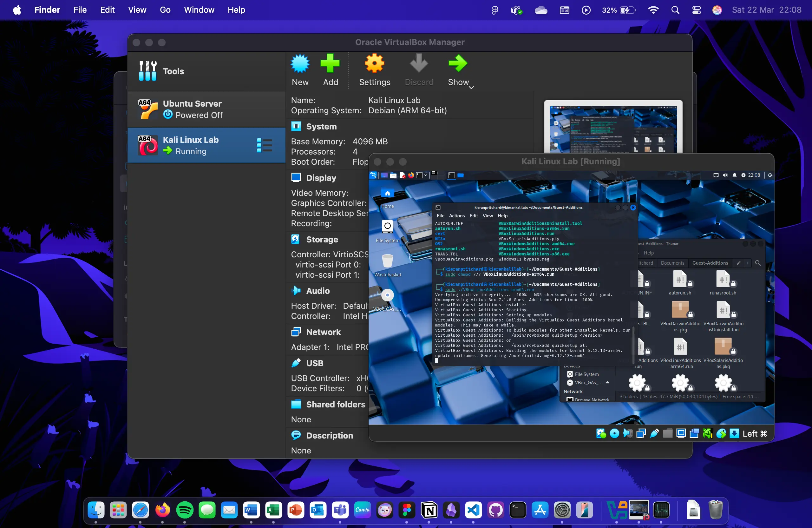
Task: Mute the volume in Kali's top panel
Action: click(x=725, y=175)
